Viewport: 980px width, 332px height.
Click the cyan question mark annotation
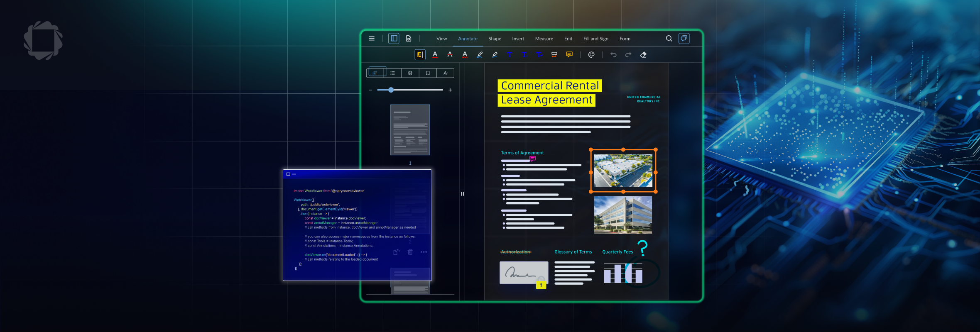(x=642, y=248)
